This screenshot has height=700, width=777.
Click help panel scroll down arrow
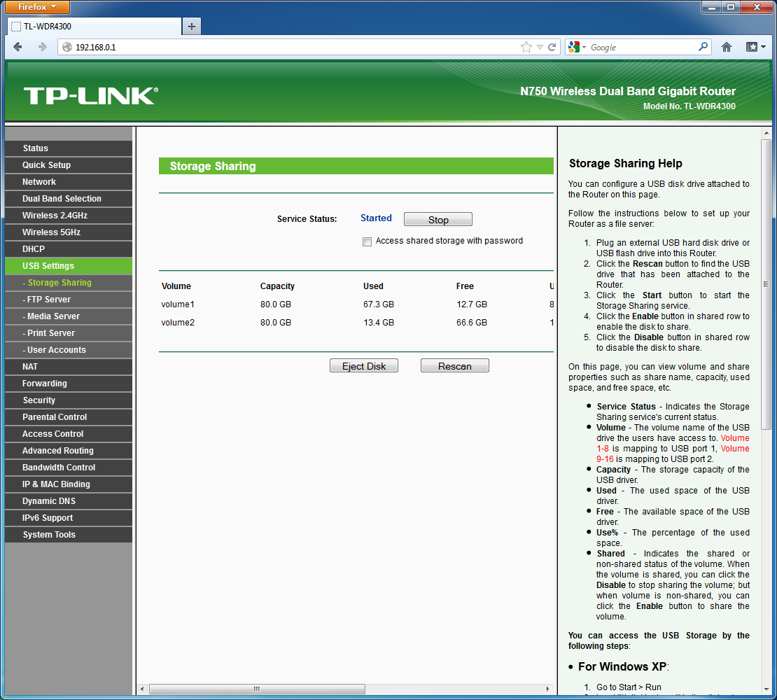[766, 689]
